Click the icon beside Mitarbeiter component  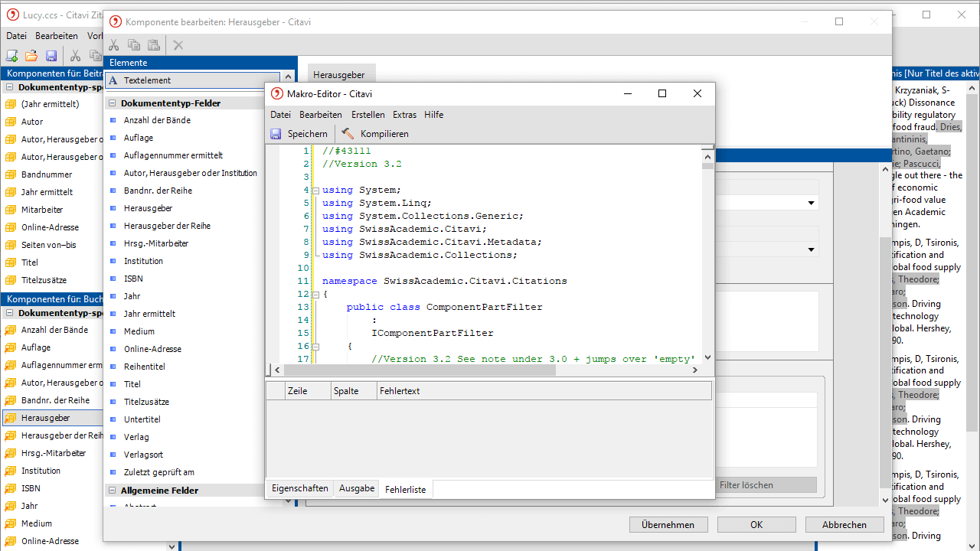pos(11,210)
